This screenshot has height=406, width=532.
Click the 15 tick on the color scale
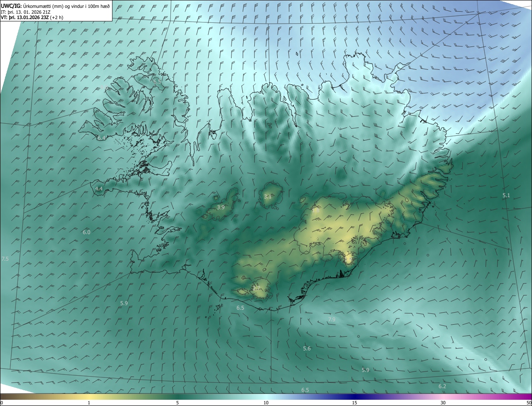coord(355,403)
